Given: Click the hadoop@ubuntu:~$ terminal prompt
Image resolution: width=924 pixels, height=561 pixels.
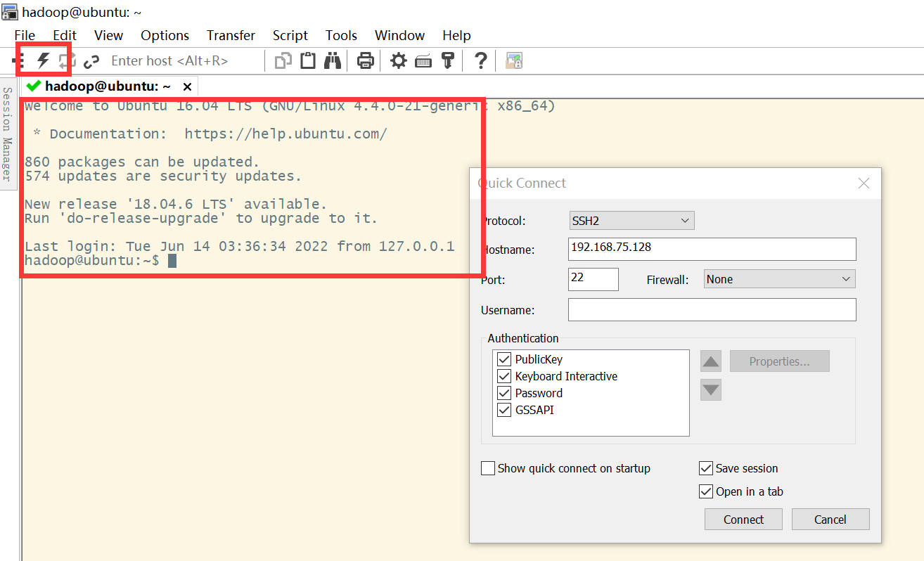Looking at the screenshot, I should click(92, 261).
